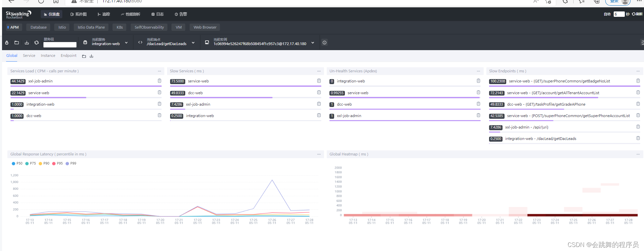Copy integration-web name in Services Load
644x251 pixels.
(159, 104)
